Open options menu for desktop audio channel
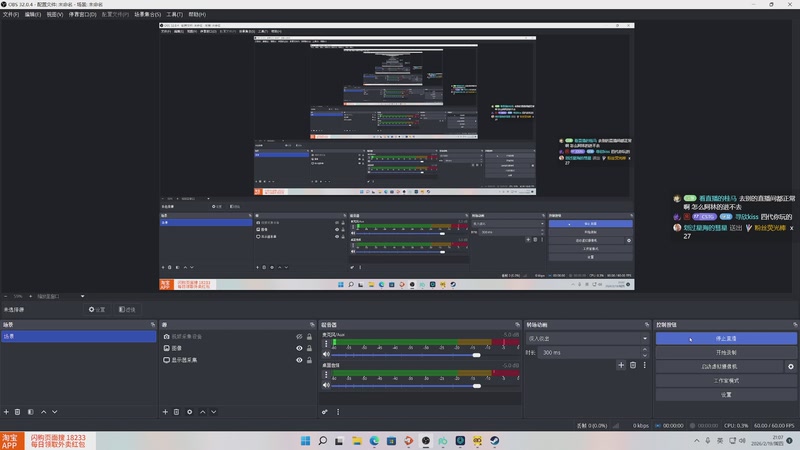This screenshot has height=450, width=800. (x=327, y=375)
